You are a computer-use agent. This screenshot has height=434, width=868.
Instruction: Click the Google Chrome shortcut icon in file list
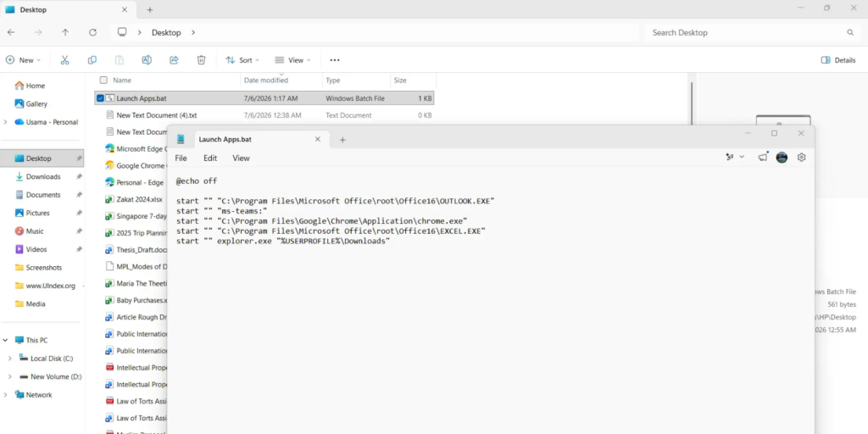click(x=109, y=165)
